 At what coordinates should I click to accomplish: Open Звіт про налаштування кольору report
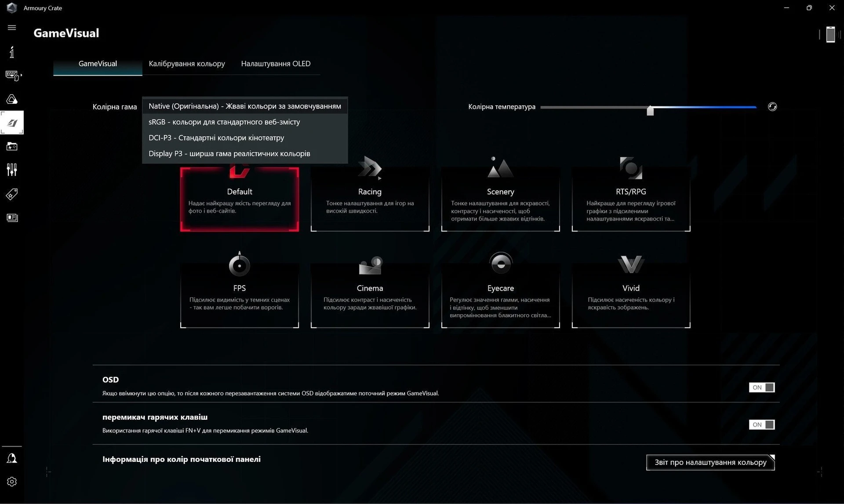710,462
